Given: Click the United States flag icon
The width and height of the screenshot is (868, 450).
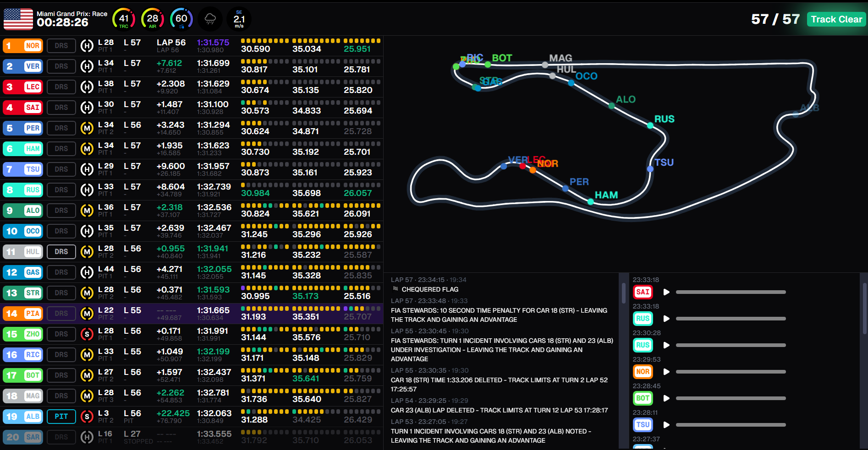Looking at the screenshot, I should [18, 19].
